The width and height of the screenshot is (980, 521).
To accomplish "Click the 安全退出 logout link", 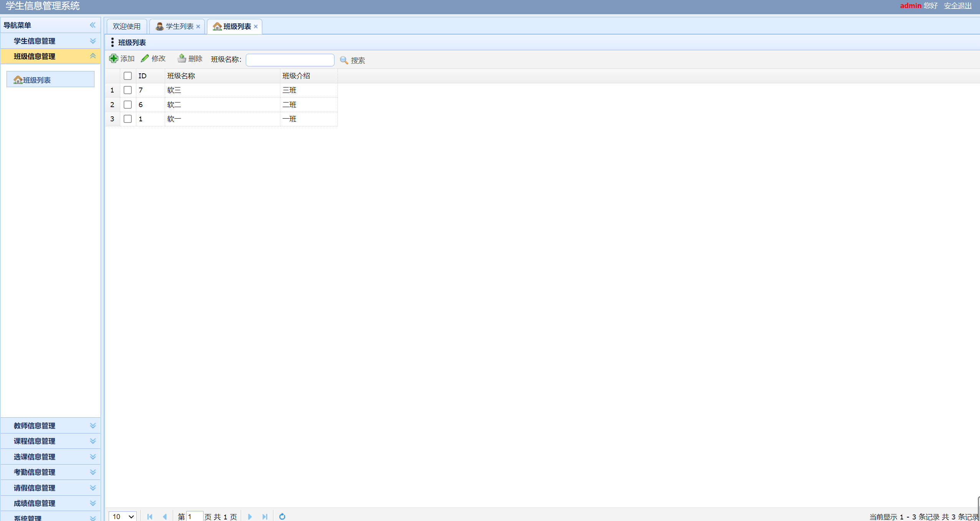I will [958, 6].
